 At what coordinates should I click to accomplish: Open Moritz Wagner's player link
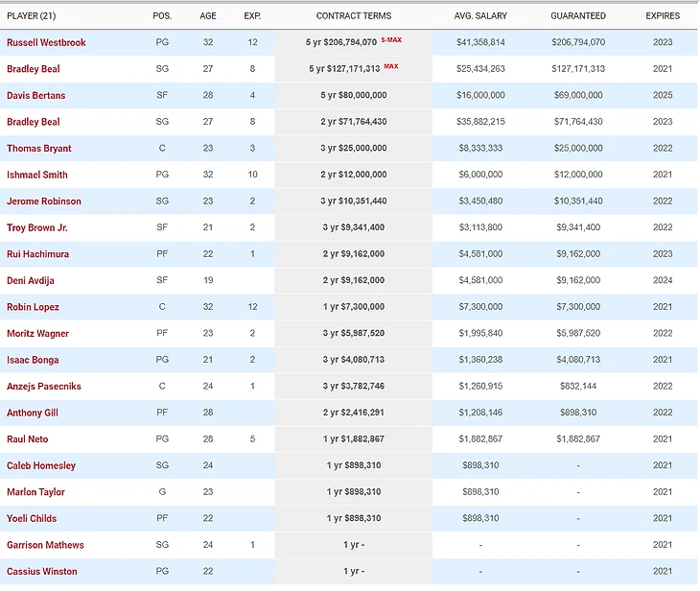pyautogui.click(x=38, y=334)
